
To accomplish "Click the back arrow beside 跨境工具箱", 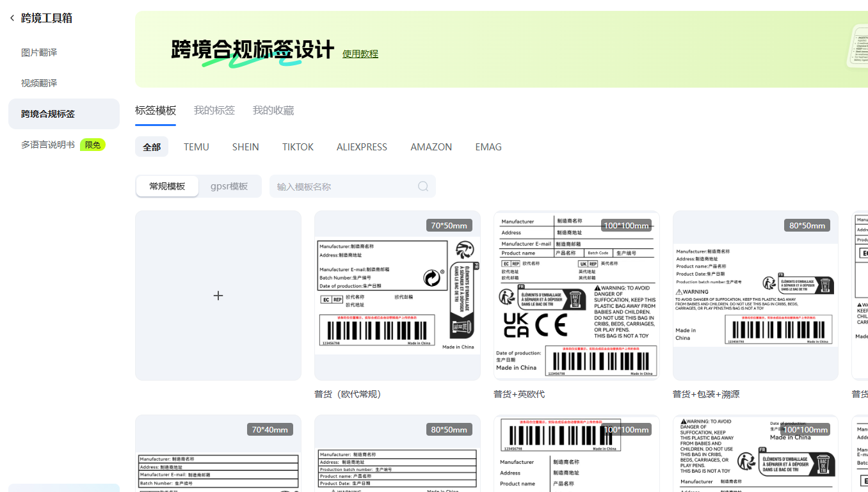I will point(12,18).
